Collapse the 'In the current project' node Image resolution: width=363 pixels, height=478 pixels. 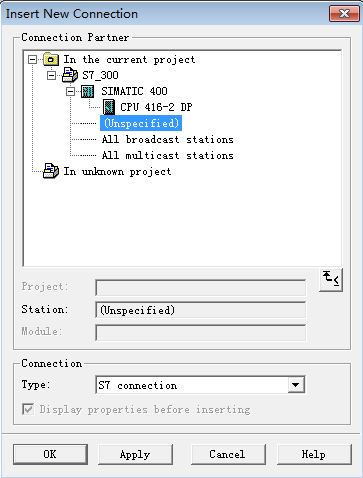point(32,60)
